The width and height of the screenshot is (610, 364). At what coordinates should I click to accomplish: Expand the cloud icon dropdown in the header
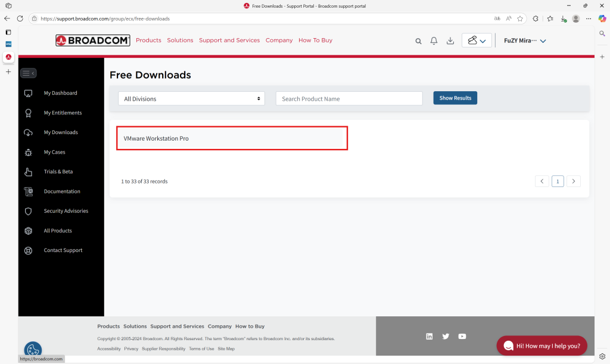(x=477, y=41)
